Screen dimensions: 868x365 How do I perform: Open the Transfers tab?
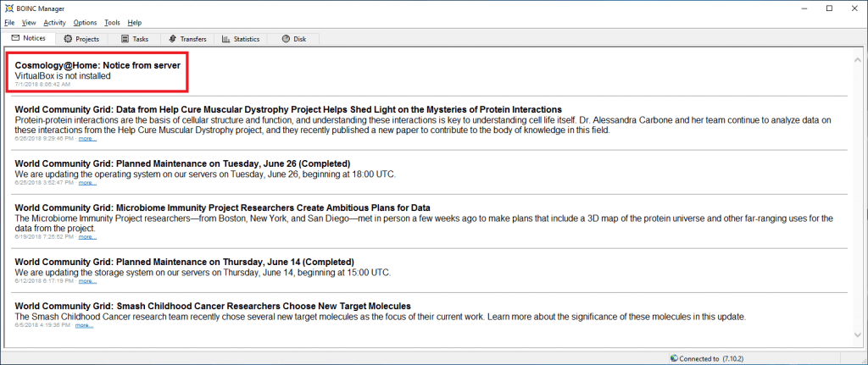[186, 39]
